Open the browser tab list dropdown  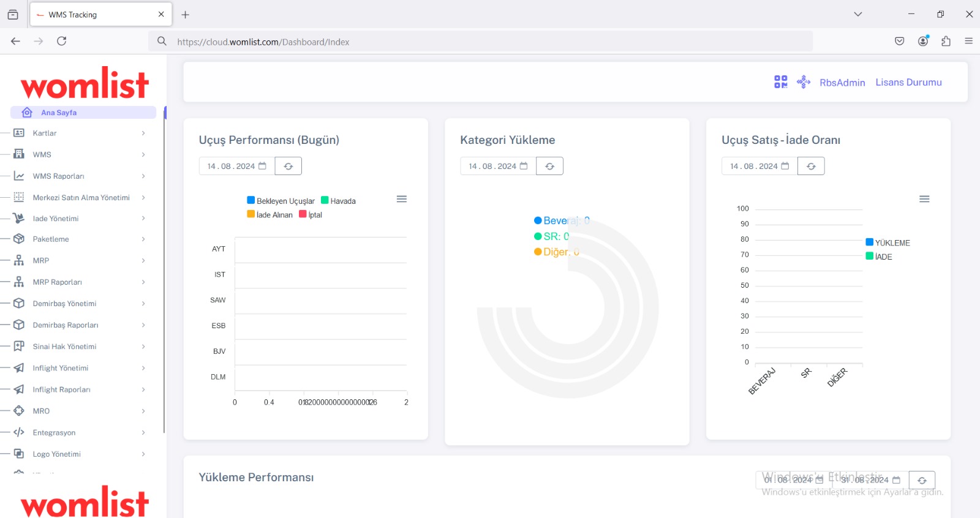pos(858,14)
